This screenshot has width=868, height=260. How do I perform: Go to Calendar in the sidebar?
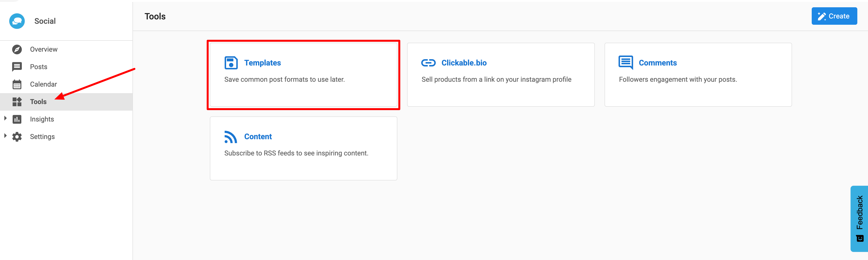pos(43,84)
